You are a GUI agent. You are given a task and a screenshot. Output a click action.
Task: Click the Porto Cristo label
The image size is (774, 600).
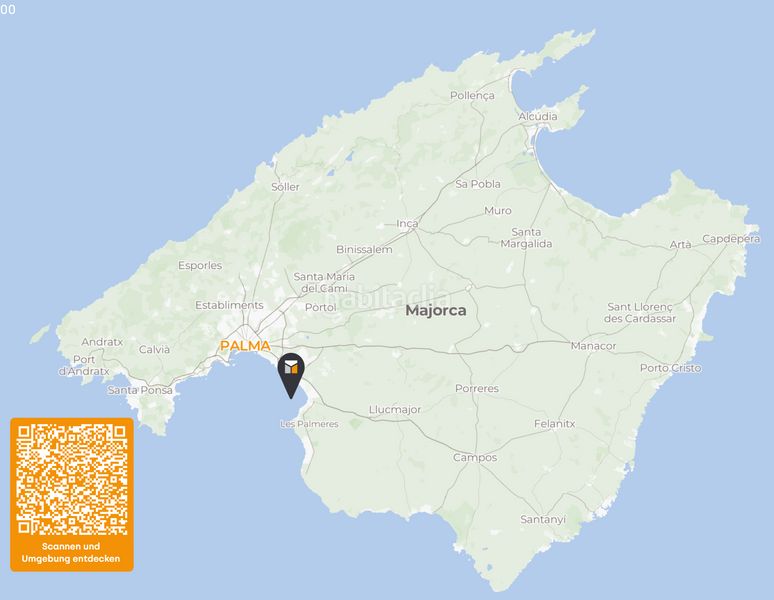tap(670, 368)
